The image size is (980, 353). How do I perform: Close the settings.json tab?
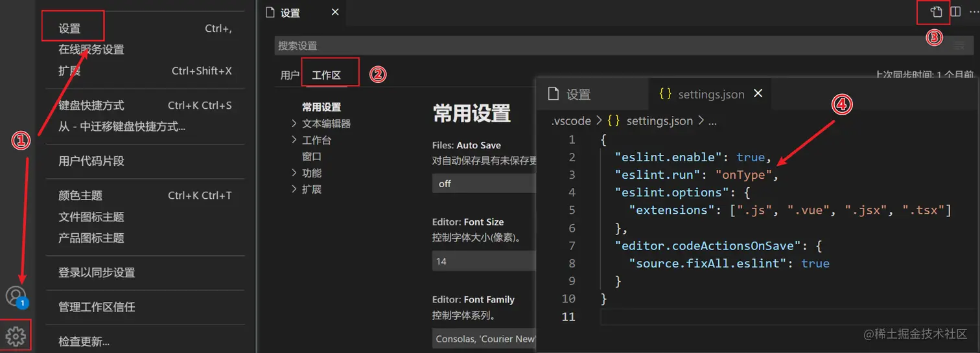(x=759, y=93)
